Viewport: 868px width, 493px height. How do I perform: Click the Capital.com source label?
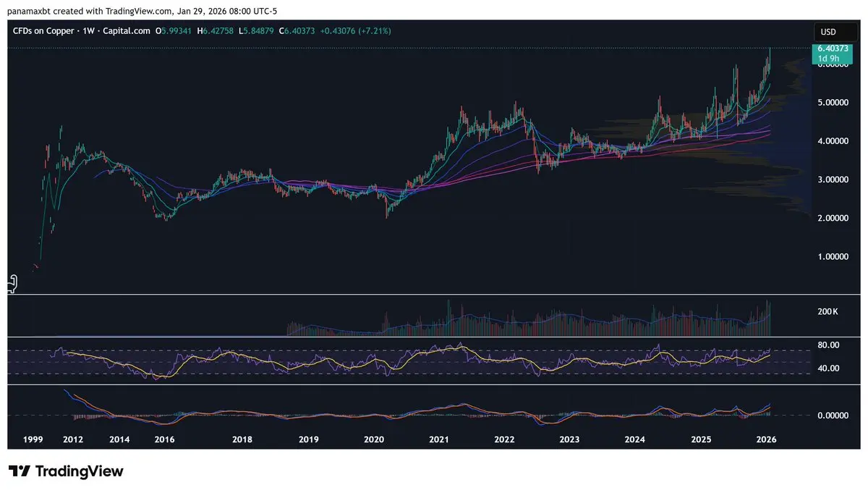click(127, 31)
